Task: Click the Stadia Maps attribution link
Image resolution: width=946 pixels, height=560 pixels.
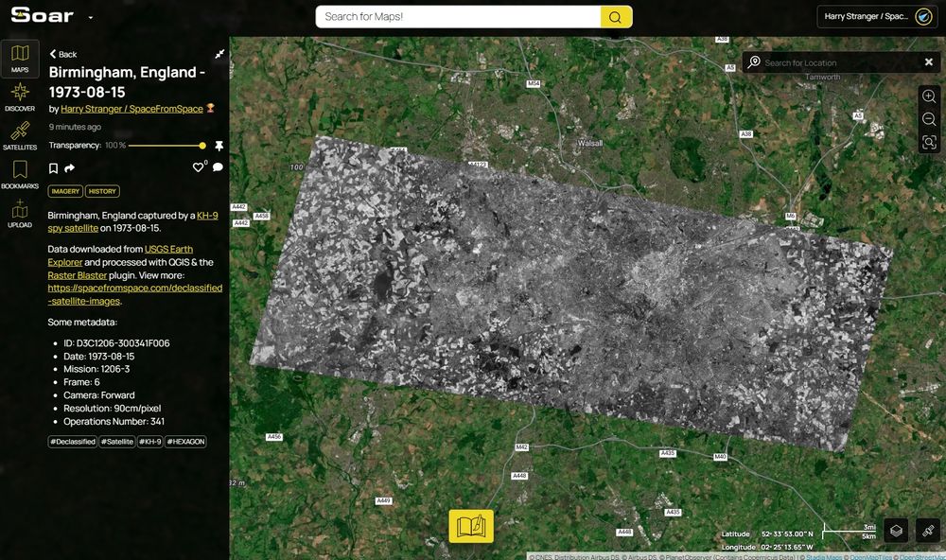Action: pyautogui.click(x=826, y=557)
